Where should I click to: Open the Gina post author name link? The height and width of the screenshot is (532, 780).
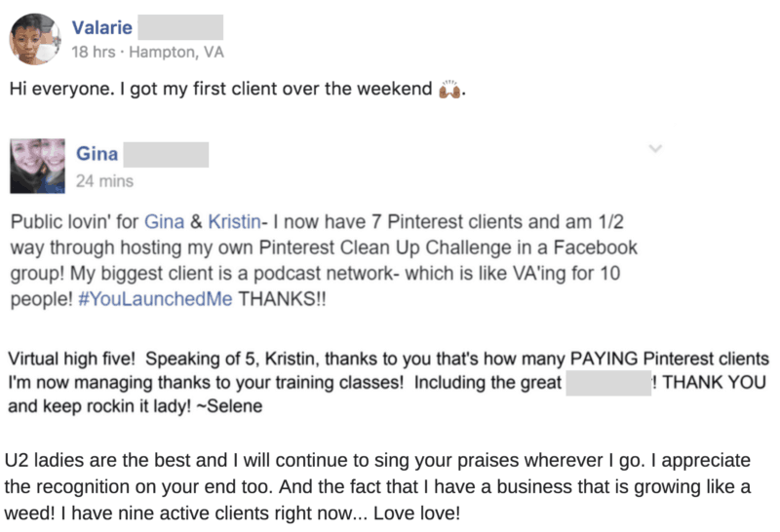click(97, 154)
